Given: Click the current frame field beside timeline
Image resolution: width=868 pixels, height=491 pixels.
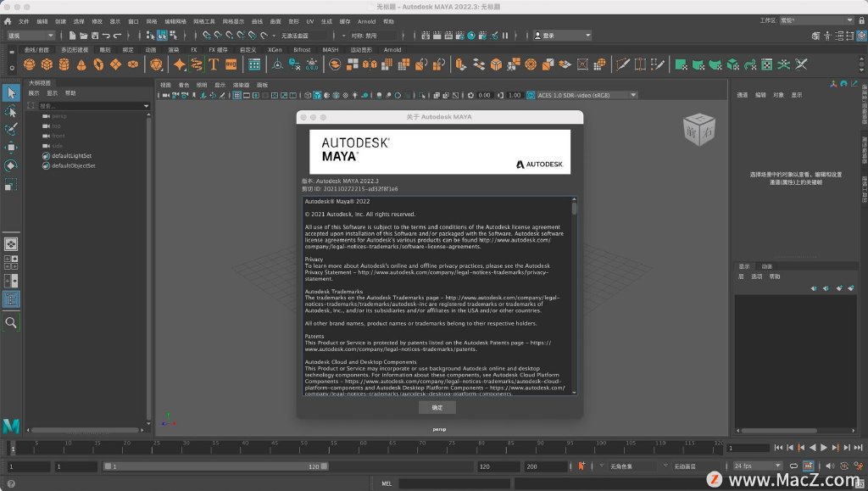Looking at the screenshot, I should (x=748, y=448).
